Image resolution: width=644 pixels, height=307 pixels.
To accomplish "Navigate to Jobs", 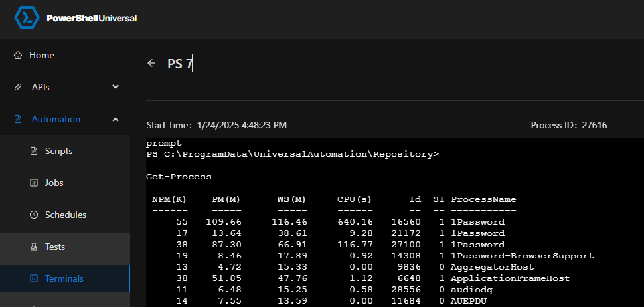I will [55, 183].
